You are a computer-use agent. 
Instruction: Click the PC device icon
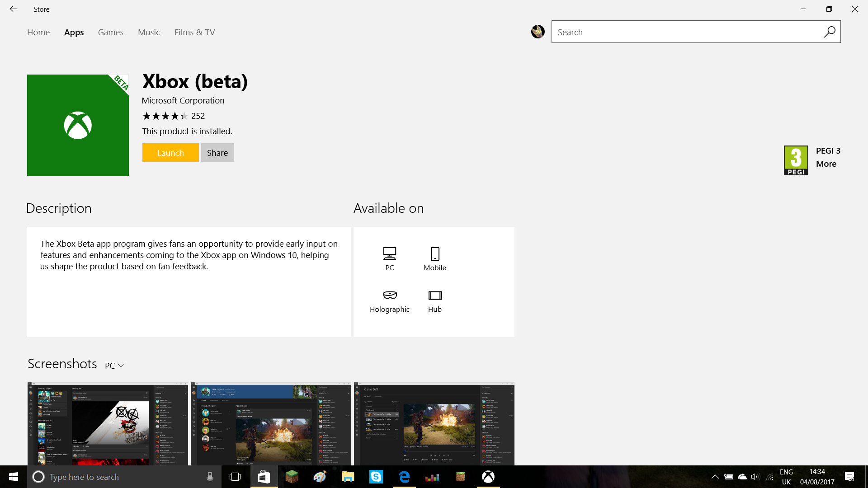pyautogui.click(x=390, y=253)
